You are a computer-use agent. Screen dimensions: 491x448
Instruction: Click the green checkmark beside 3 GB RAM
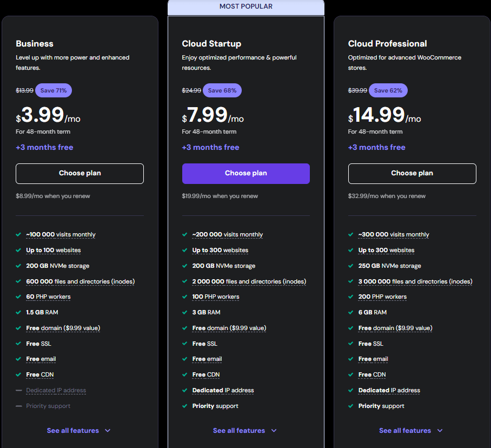185,312
